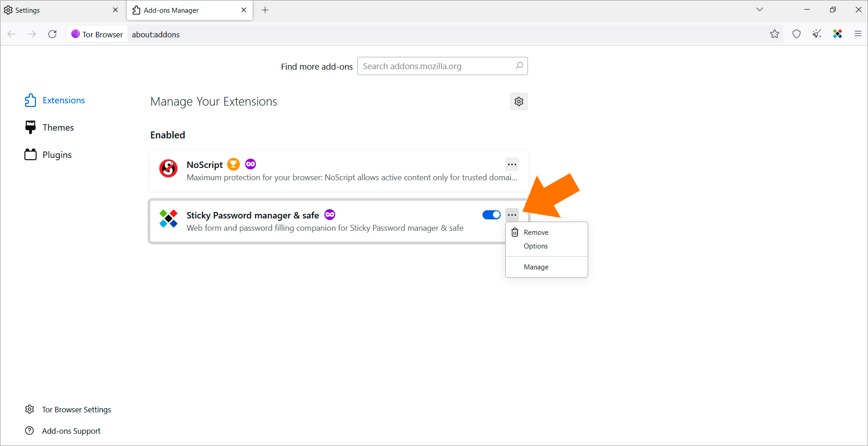Click the Settings tab gear favicon
The width and height of the screenshot is (868, 446).
click(x=8, y=10)
